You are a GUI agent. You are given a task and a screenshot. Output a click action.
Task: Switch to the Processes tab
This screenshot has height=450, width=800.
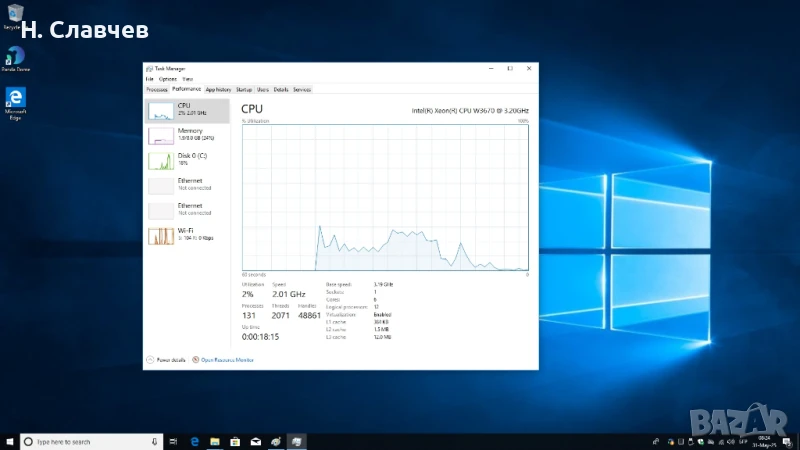point(157,89)
